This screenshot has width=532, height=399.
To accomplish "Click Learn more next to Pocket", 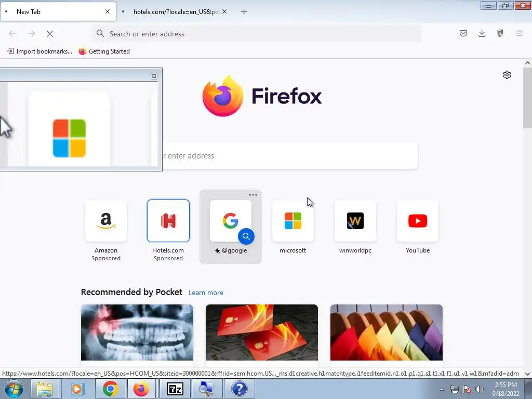I will click(206, 293).
